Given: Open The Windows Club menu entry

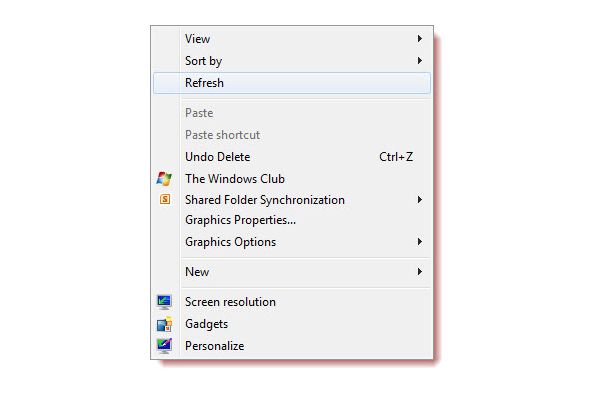Looking at the screenshot, I should (x=292, y=179).
